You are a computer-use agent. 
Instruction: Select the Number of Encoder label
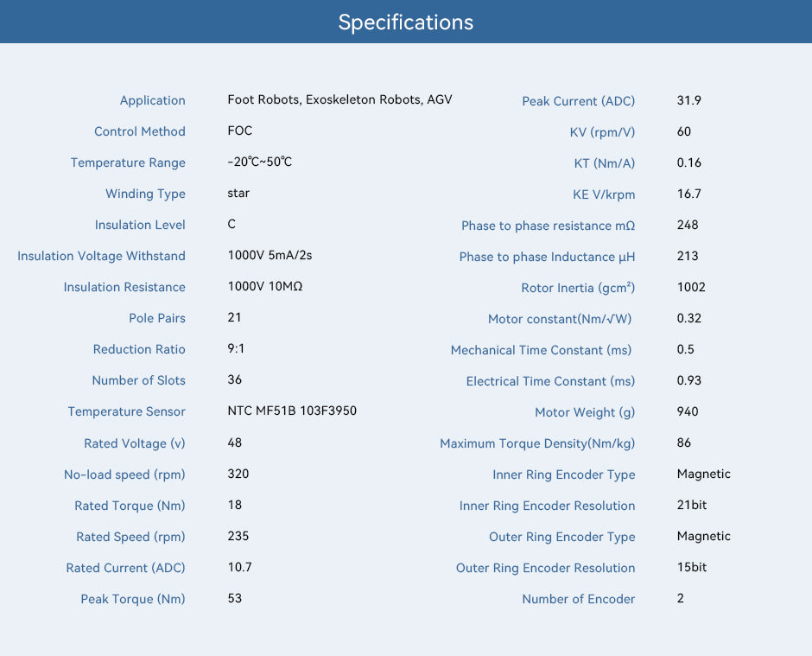(578, 599)
